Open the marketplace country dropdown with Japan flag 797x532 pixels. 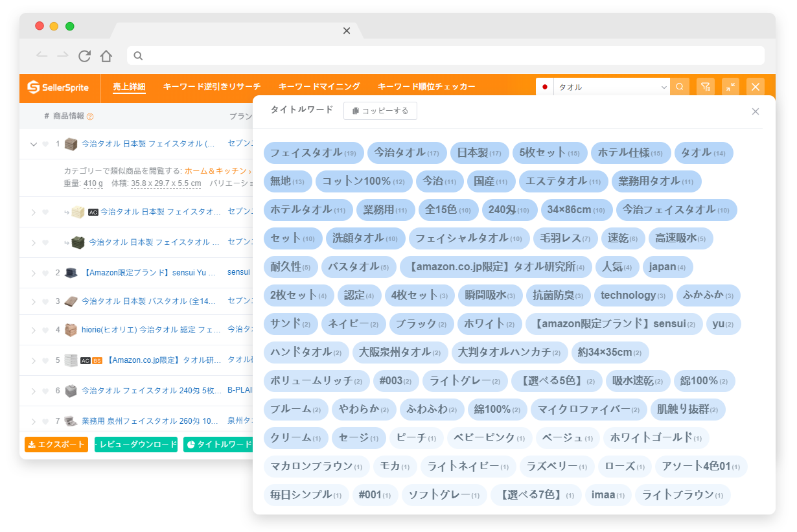click(x=545, y=87)
